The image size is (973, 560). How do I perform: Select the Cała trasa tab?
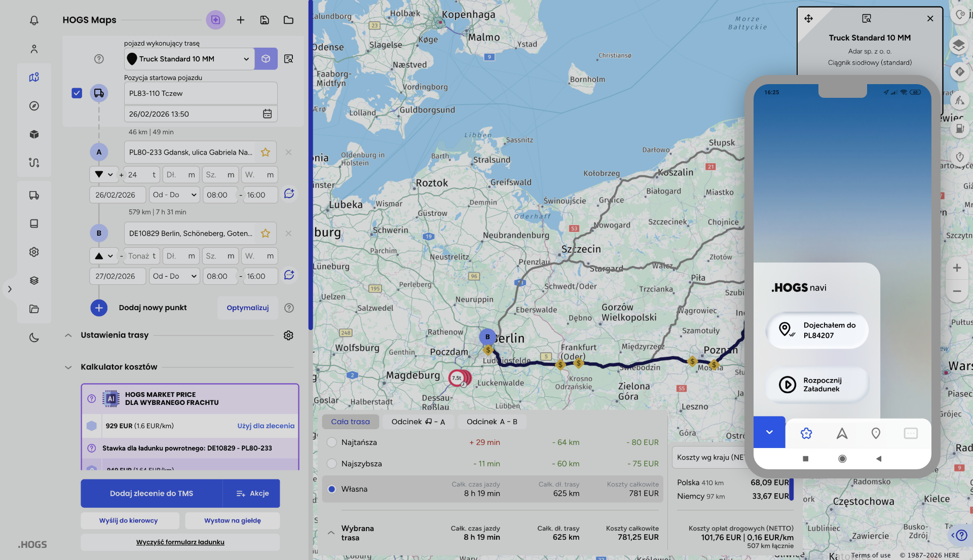350,422
